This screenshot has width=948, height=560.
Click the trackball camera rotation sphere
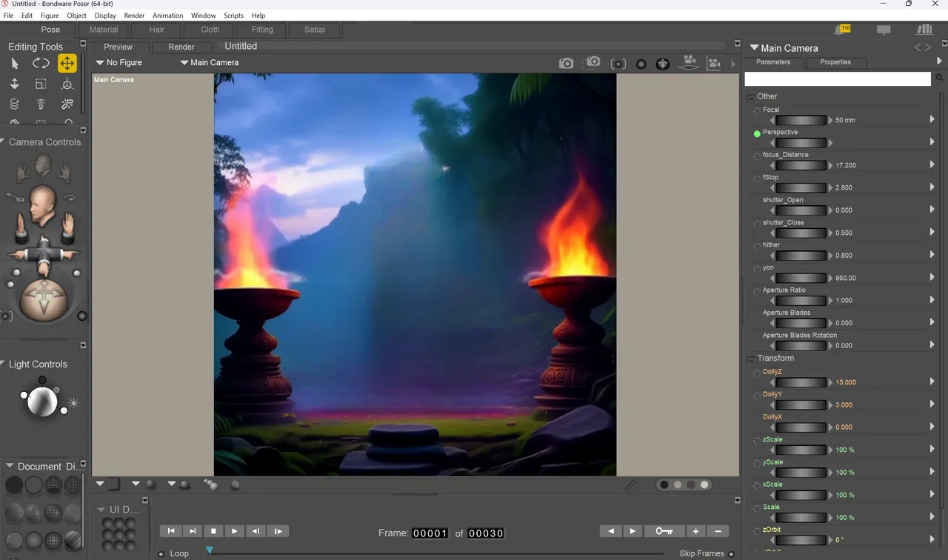[x=43, y=299]
